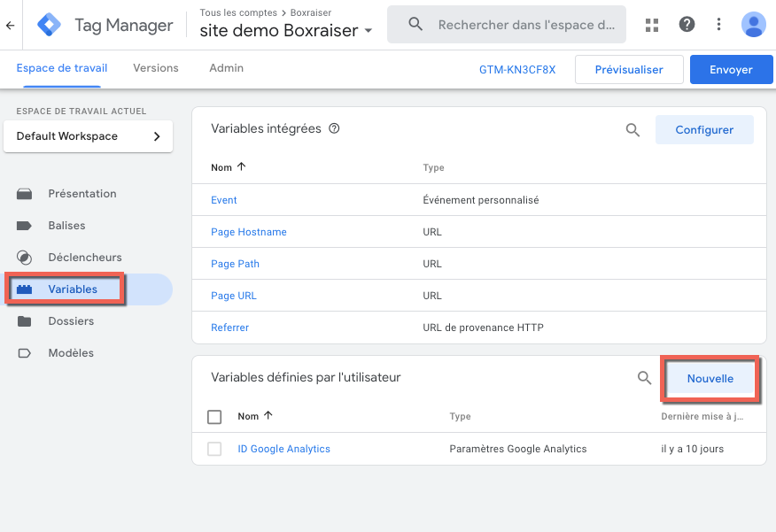Screen dimensions: 776x532
Task: Open the help question mark icon
Action: pos(687,25)
